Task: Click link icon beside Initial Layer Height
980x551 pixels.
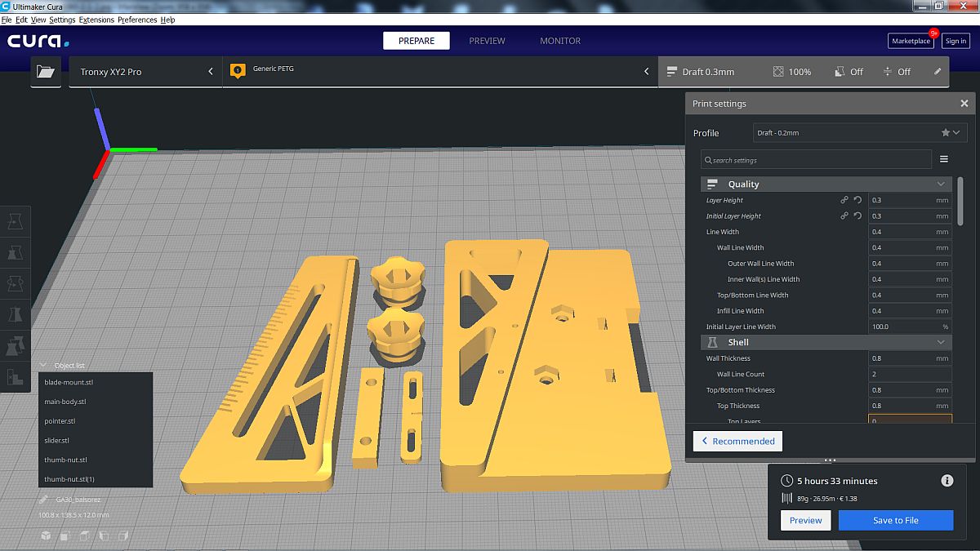Action: (x=844, y=216)
